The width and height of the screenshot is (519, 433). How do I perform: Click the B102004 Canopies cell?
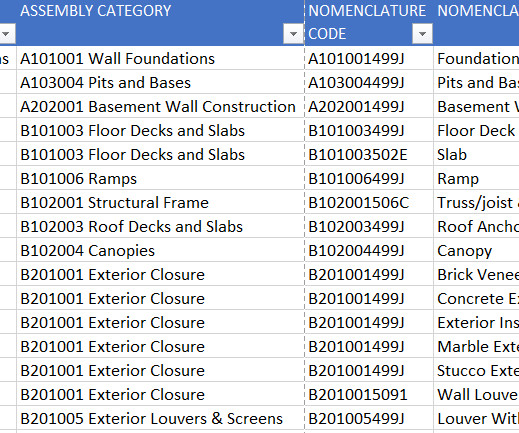click(160, 250)
